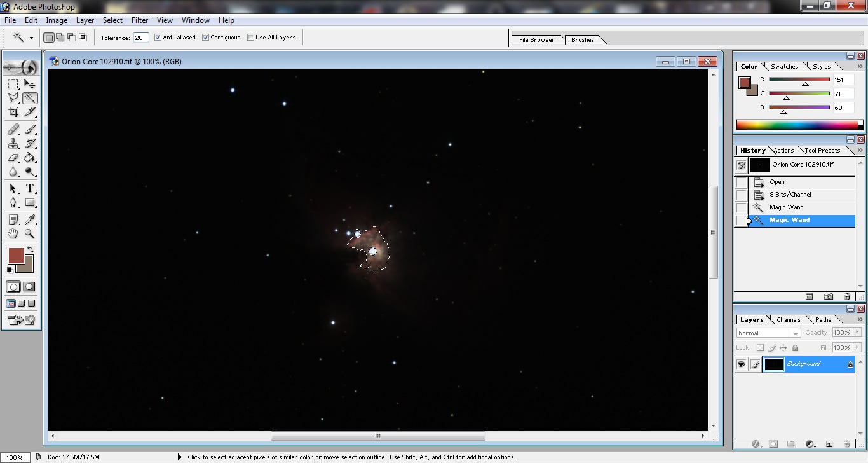Open the Filter menu

[139, 20]
